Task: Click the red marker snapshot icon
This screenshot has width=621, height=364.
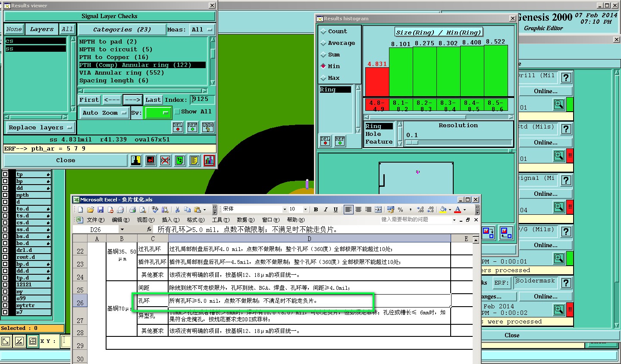Action: [x=151, y=160]
